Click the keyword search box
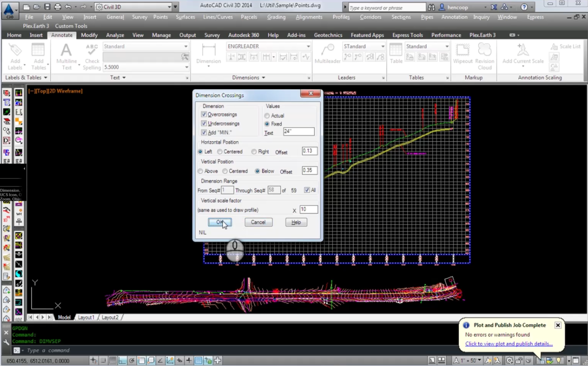This screenshot has height=366, width=588. click(x=387, y=8)
